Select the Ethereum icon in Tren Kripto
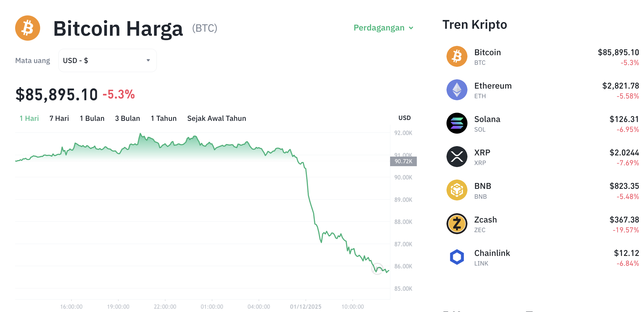The image size is (644, 312). click(457, 90)
